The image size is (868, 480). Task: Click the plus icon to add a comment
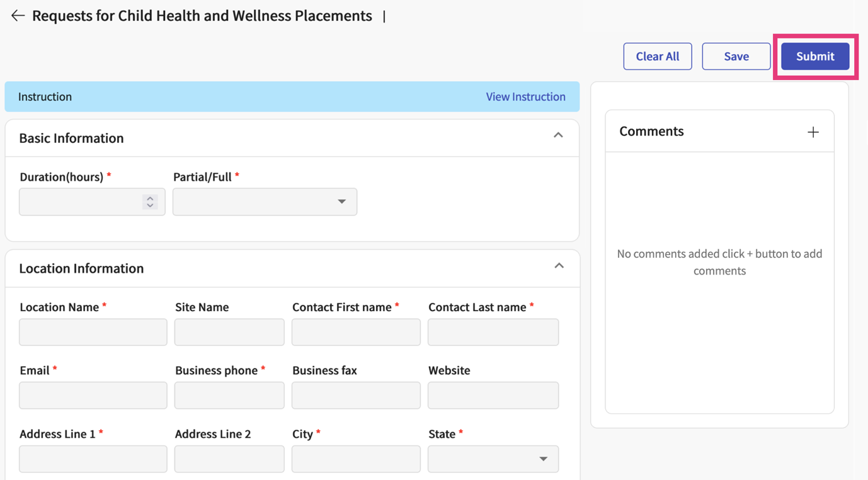click(813, 132)
